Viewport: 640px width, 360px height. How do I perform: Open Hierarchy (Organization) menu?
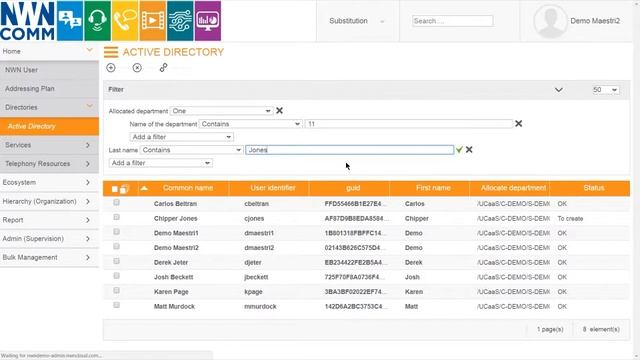(x=49, y=201)
